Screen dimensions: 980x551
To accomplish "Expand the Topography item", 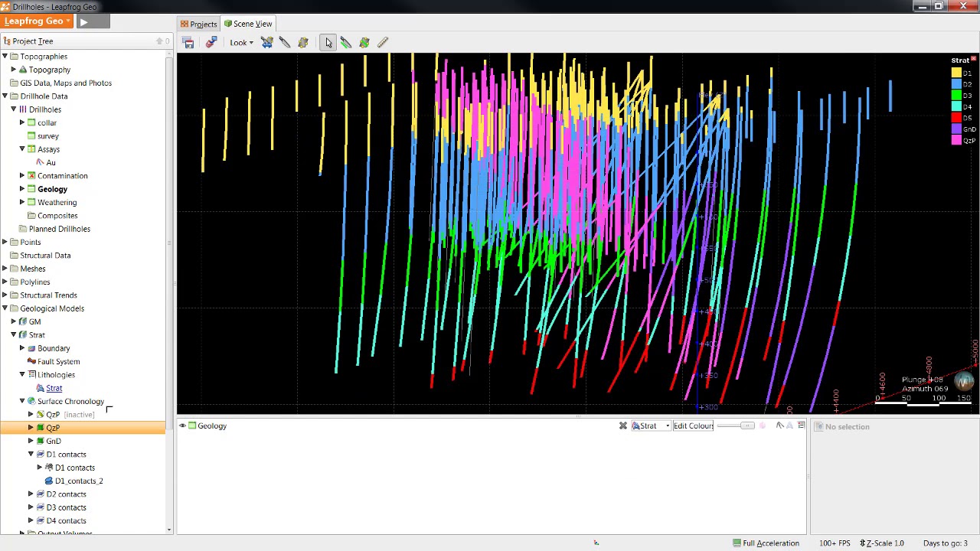I will click(13, 70).
